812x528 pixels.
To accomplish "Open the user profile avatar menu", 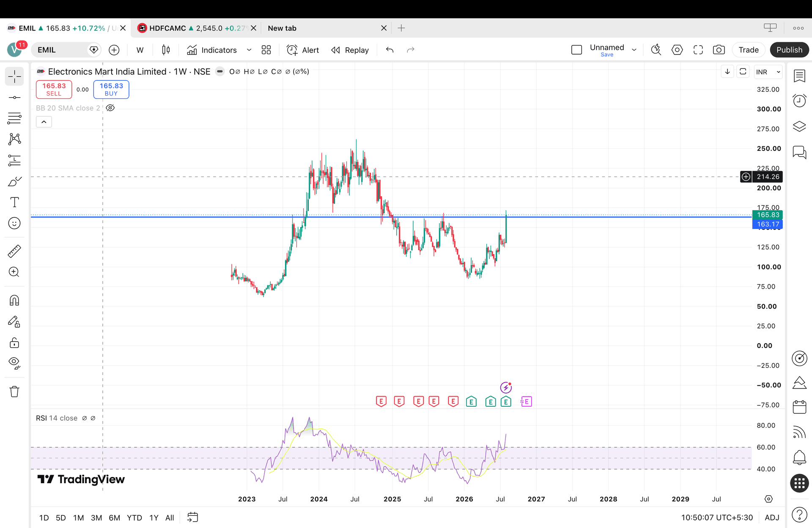I will pos(15,50).
